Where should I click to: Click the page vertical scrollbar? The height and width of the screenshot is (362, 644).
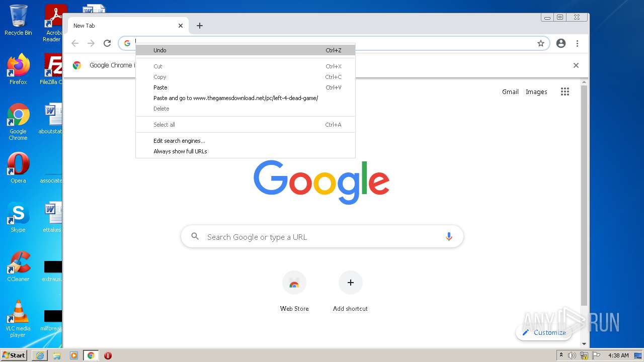click(584, 196)
